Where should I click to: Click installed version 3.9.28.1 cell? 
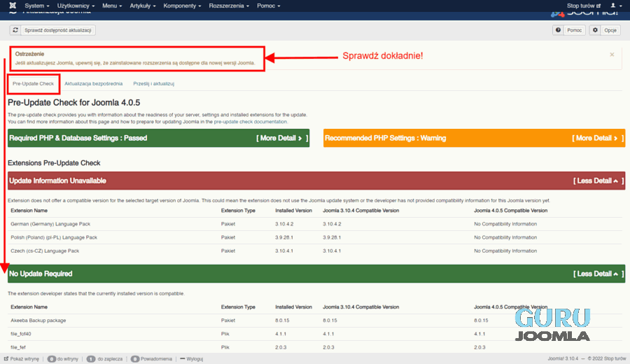coord(284,237)
